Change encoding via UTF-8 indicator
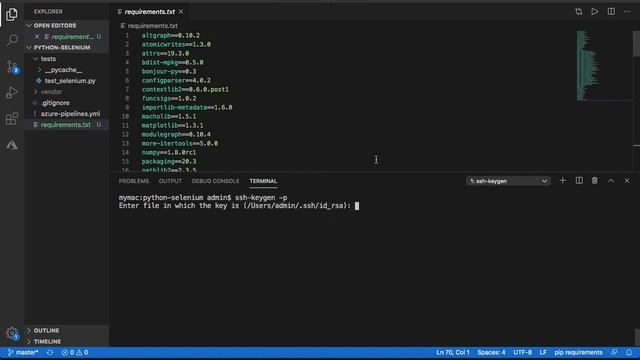This screenshot has width=640, height=360. [x=522, y=352]
